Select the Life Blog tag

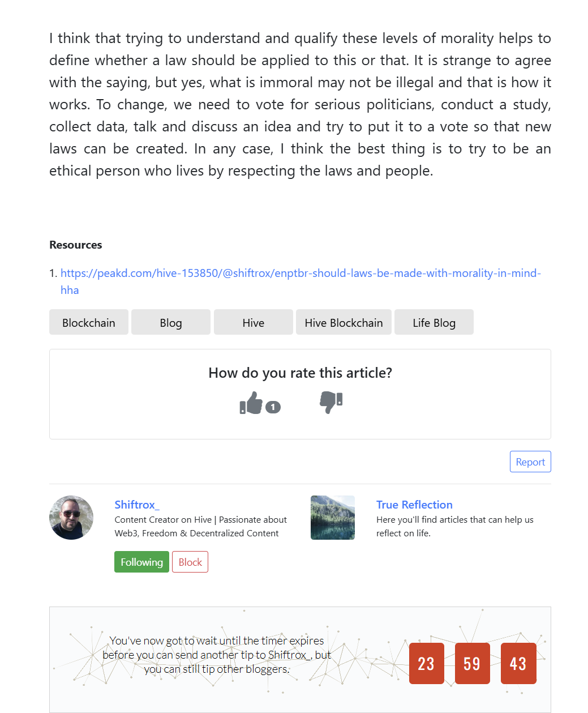434,322
